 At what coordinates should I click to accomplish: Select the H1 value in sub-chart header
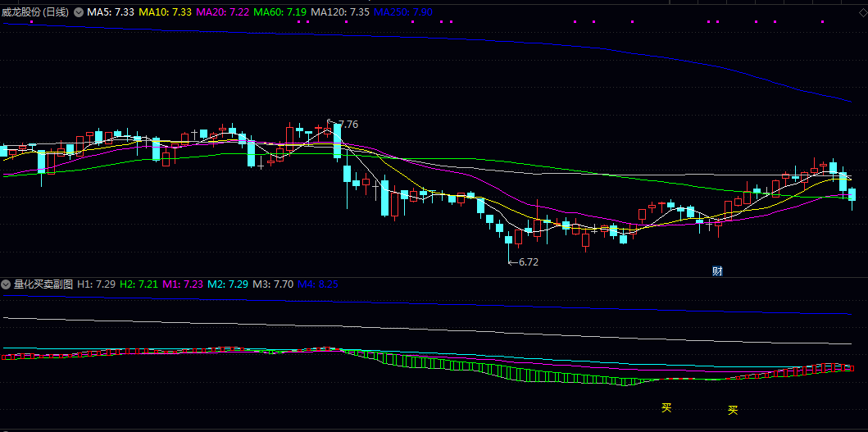pos(96,284)
